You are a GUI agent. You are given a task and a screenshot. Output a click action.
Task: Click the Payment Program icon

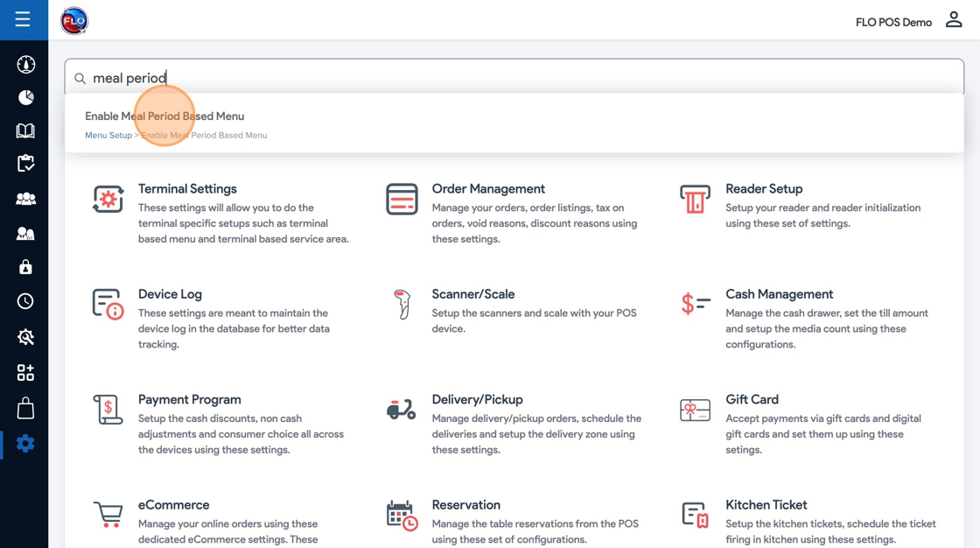pos(108,410)
